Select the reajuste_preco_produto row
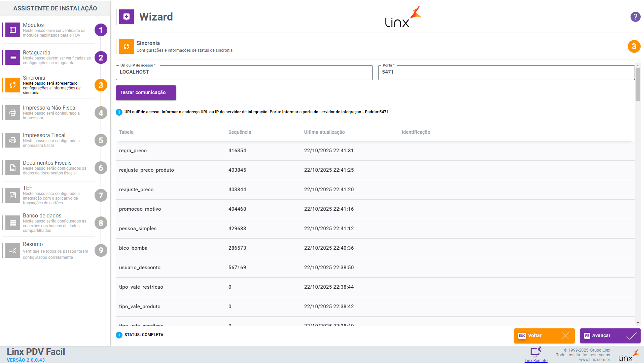644x363 pixels. tap(375, 170)
